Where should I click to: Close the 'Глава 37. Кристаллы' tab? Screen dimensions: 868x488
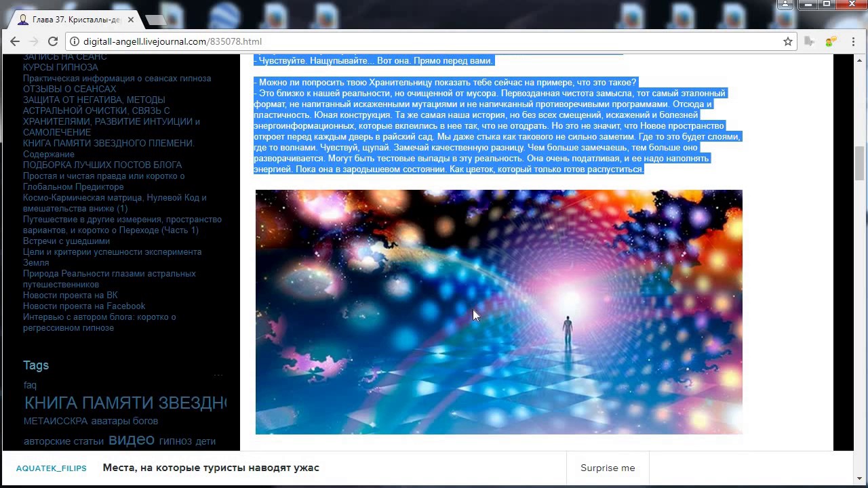[x=130, y=20]
